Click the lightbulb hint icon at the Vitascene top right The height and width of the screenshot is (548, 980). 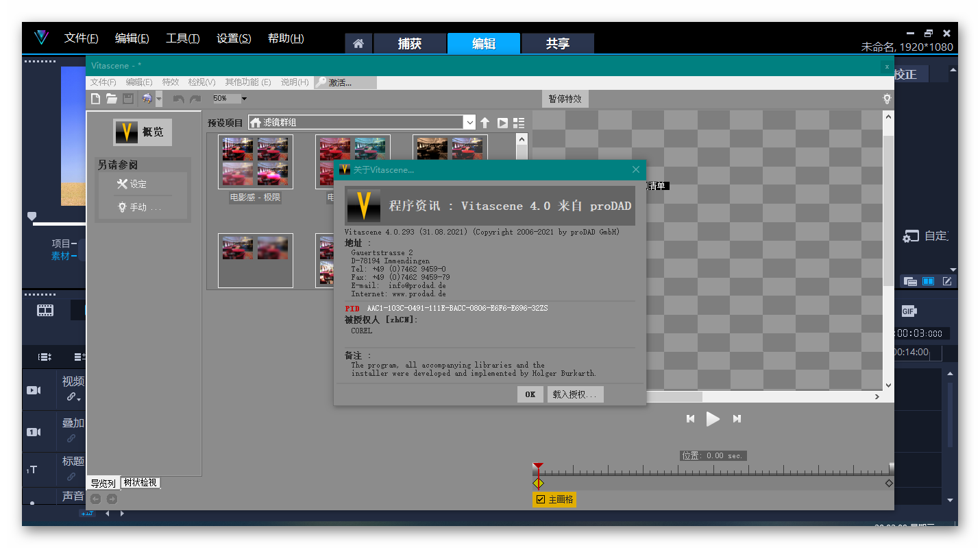[887, 99]
